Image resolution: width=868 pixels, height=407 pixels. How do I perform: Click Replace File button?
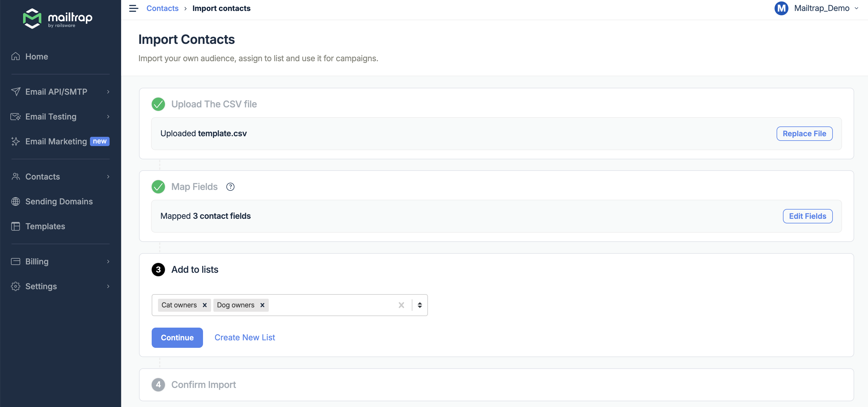click(x=804, y=133)
